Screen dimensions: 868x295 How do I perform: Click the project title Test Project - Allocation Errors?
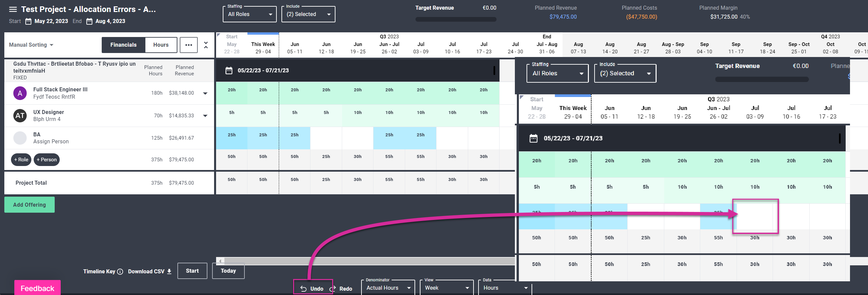click(x=88, y=9)
